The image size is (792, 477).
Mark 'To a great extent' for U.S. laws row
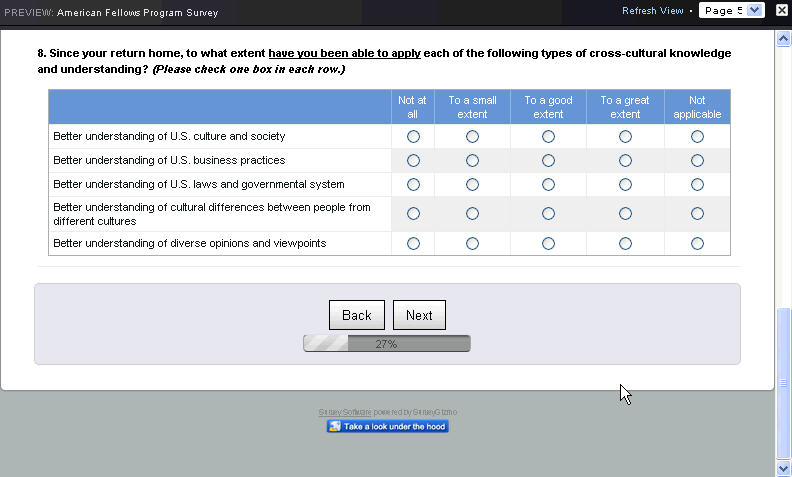click(x=625, y=184)
